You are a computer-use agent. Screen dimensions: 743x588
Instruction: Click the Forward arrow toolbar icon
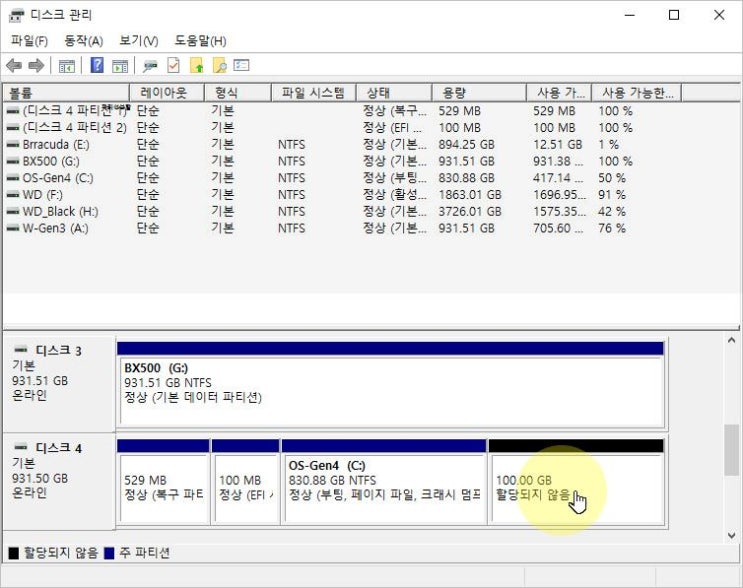(x=36, y=65)
